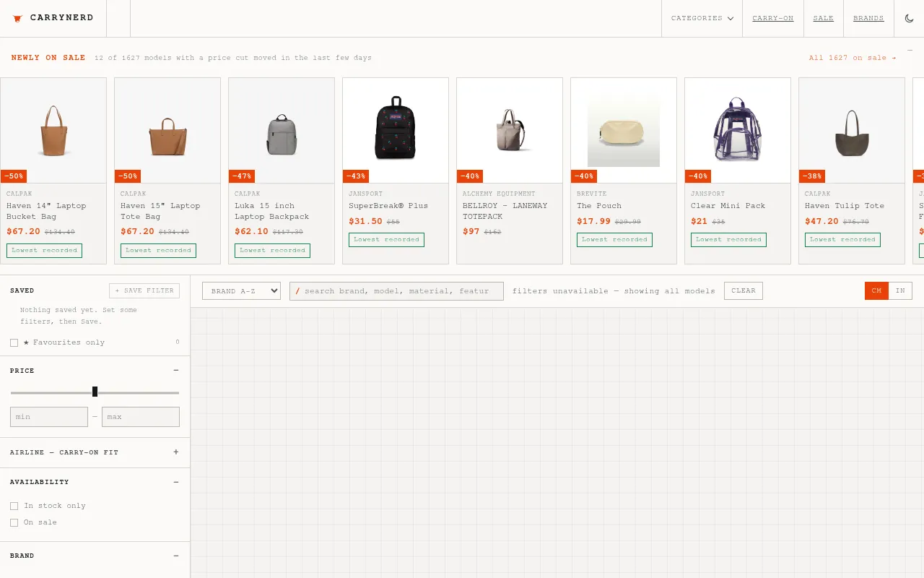Follow the All 1627 on sale link

coord(852,58)
